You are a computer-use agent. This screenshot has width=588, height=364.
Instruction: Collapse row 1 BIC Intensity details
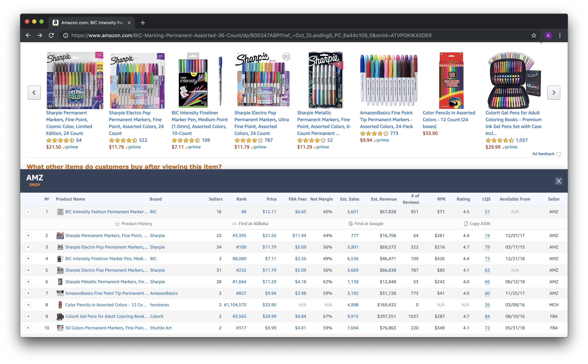28,212
